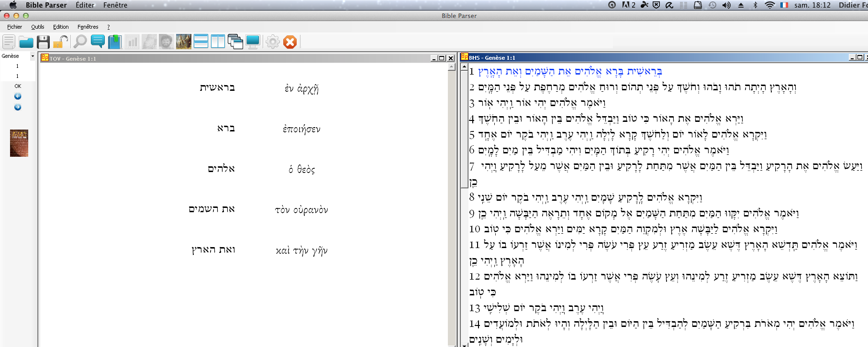This screenshot has width=868, height=347.
Task: Click the Hebrew word בראשית in TOV window
Action: (x=217, y=87)
